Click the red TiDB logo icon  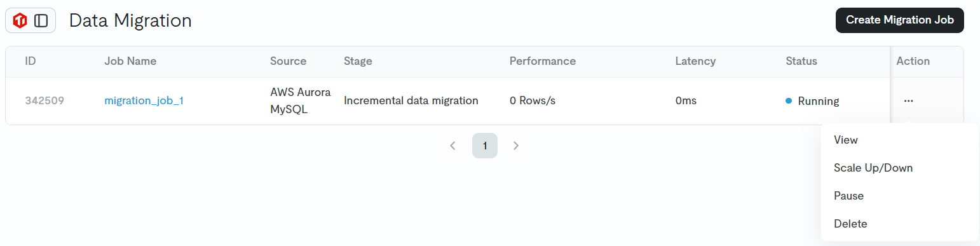pos(20,20)
